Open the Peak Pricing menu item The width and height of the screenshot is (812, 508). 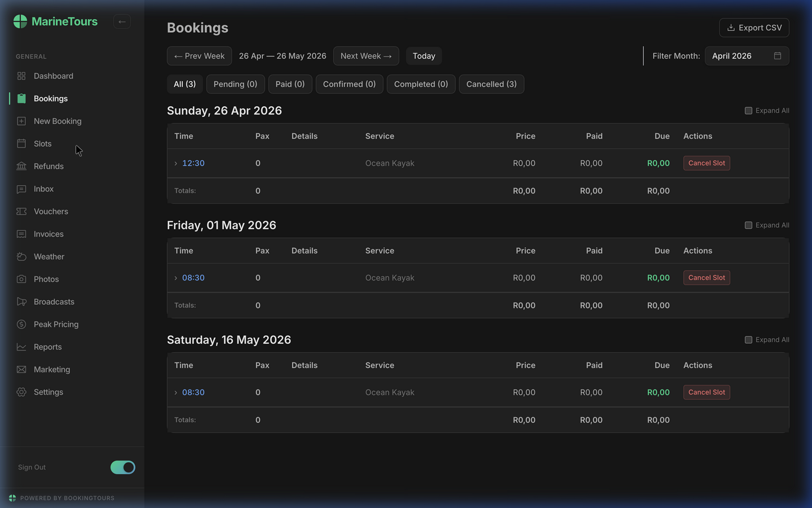coord(72,325)
